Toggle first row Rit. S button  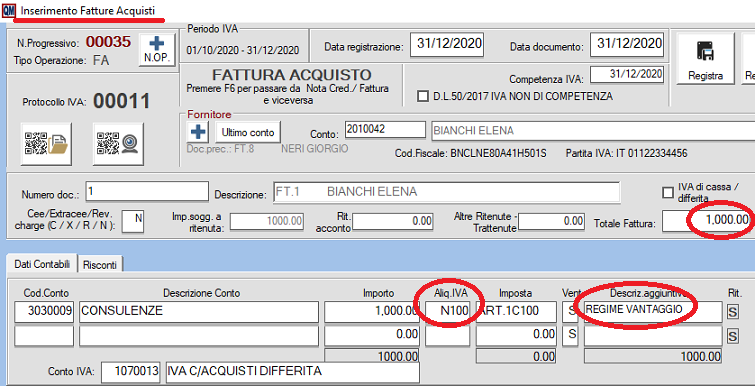[732, 312]
